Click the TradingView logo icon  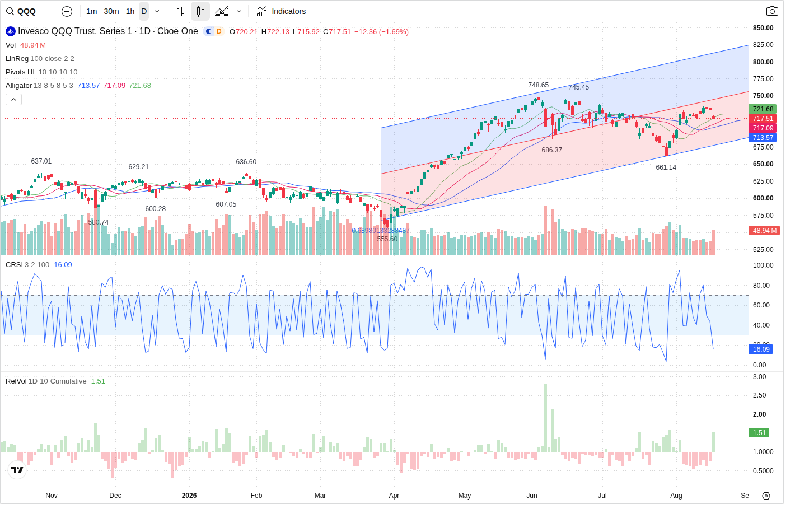pos(17,470)
